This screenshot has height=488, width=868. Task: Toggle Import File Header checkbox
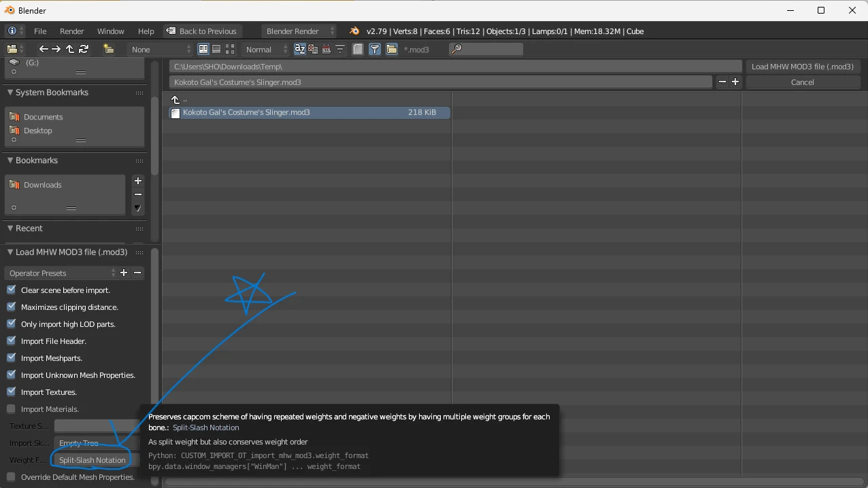pyautogui.click(x=11, y=341)
